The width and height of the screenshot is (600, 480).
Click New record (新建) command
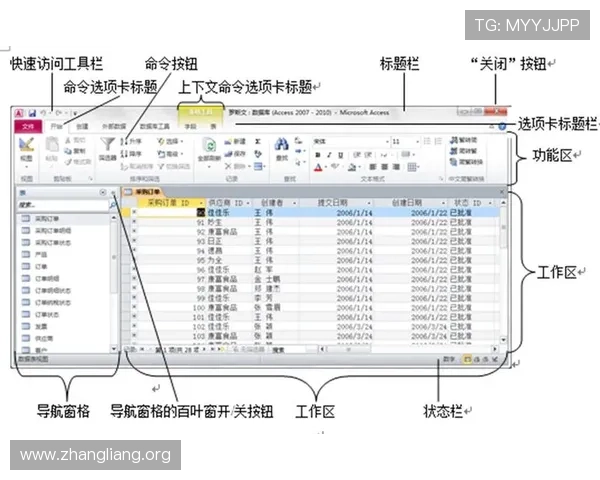(235, 142)
